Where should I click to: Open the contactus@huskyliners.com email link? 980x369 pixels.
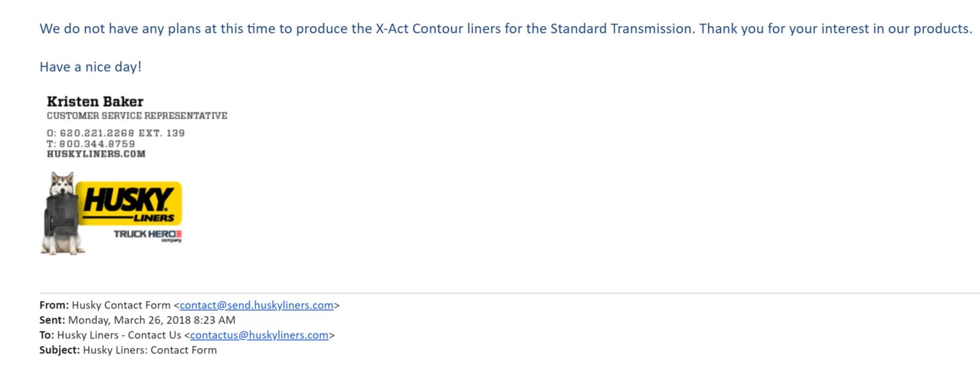click(259, 334)
